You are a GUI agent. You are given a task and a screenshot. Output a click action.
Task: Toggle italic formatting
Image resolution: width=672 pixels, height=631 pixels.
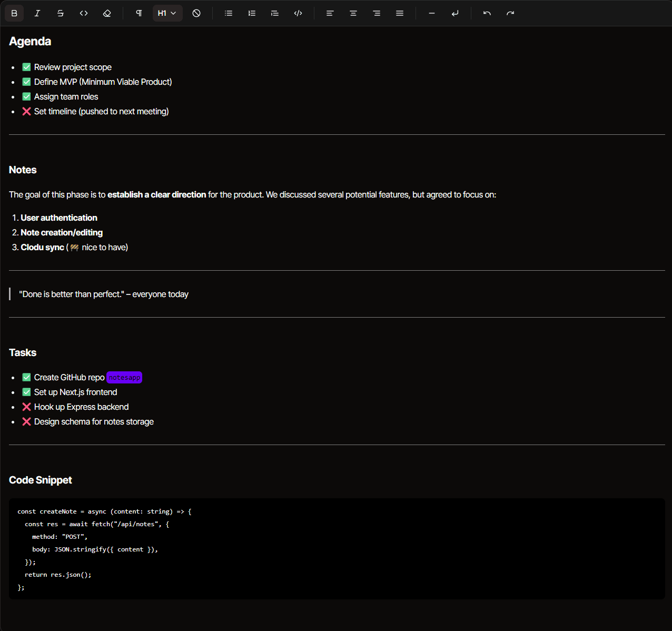[x=37, y=13]
